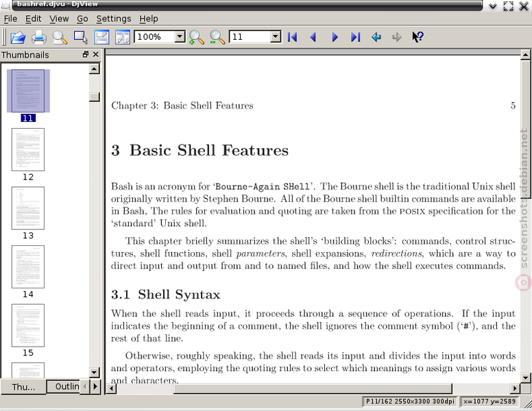
Task: Navigate forward in history
Action: tap(397, 37)
